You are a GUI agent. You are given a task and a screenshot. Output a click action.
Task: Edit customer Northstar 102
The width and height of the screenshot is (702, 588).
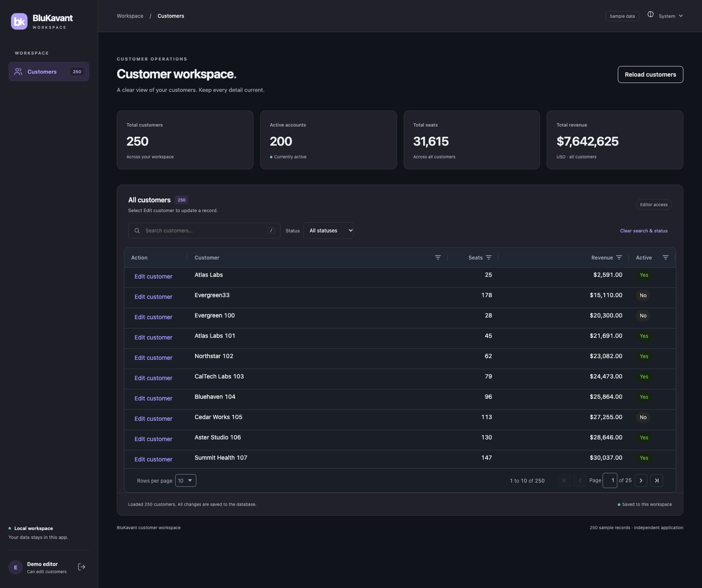pyautogui.click(x=153, y=358)
